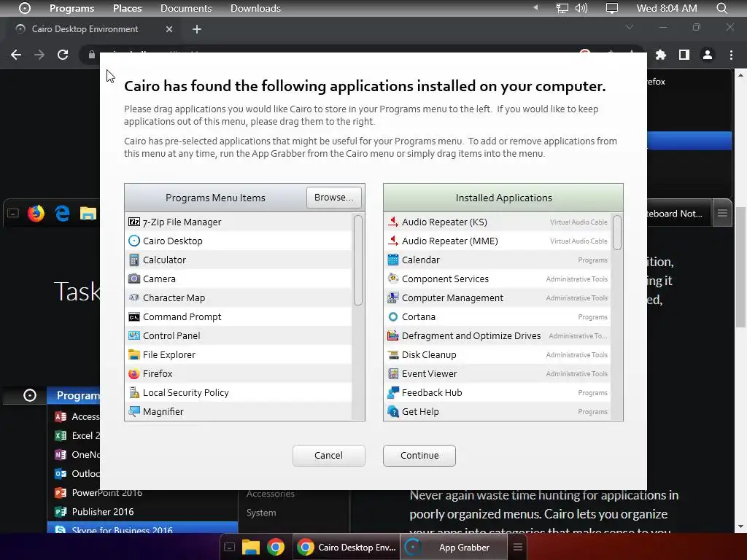Click the Firefox icon in Programs Menu Items
The height and width of the screenshot is (560, 747).
coord(134,374)
